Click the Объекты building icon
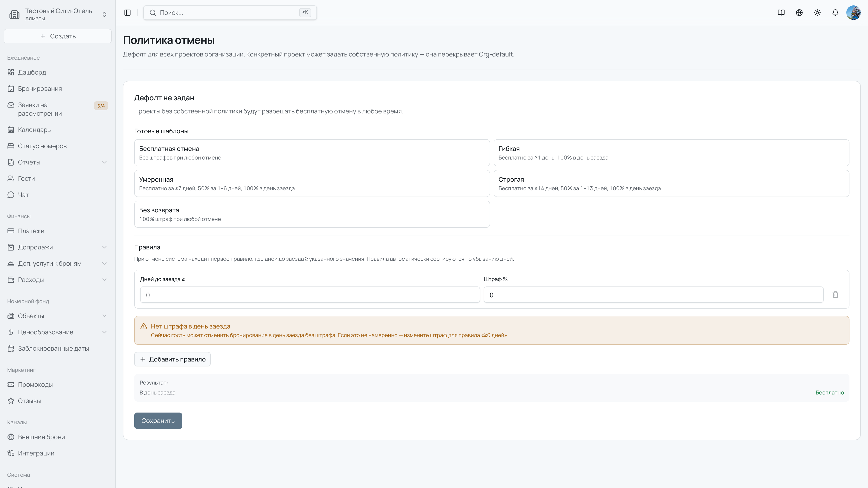868x488 pixels. pos(11,316)
